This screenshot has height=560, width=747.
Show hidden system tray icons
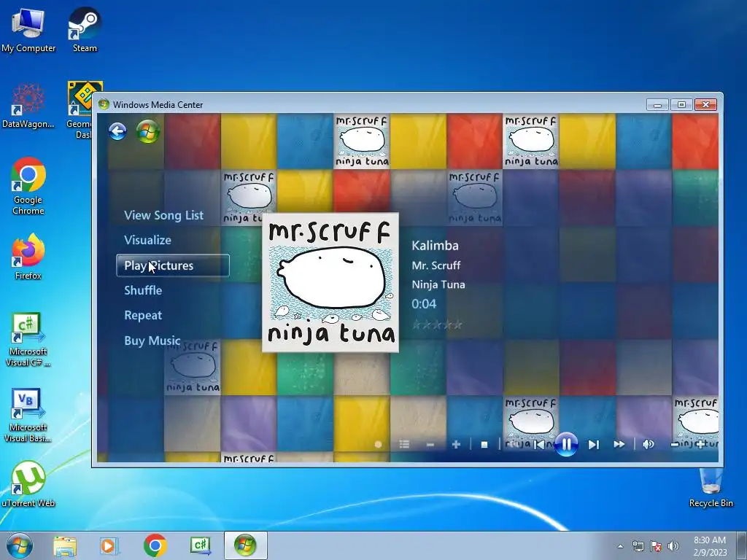coord(620,547)
